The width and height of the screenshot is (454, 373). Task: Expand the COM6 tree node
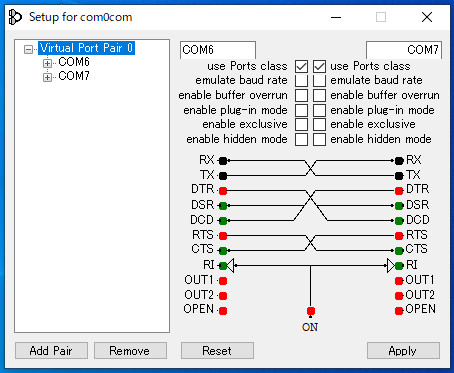click(x=47, y=63)
